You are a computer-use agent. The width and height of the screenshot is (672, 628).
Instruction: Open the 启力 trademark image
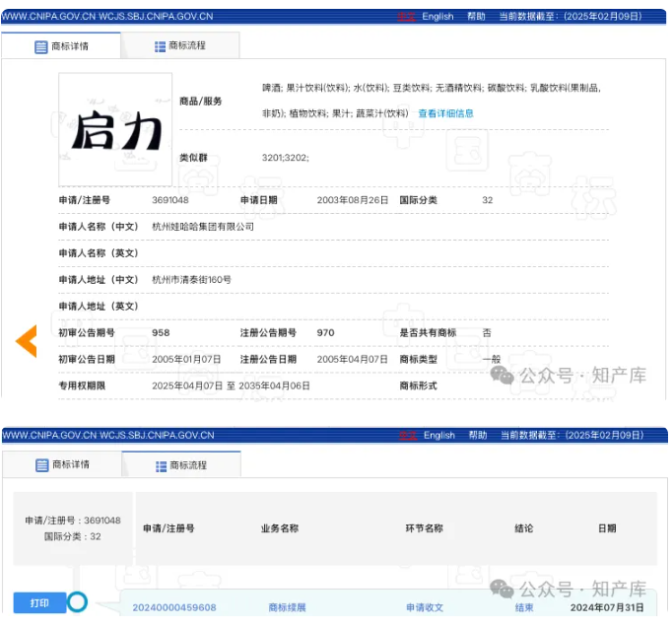click(115, 129)
